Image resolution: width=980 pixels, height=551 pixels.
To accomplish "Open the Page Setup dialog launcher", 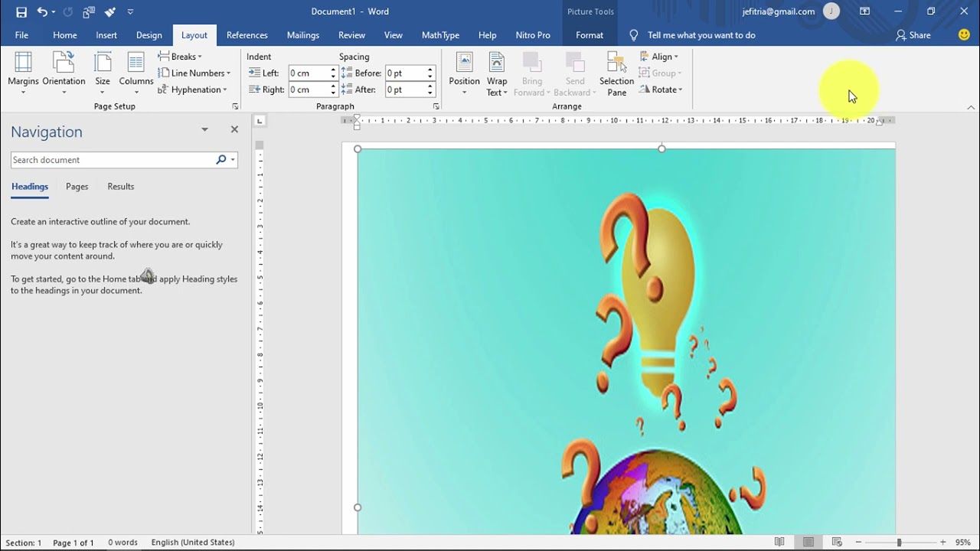I will click(235, 106).
